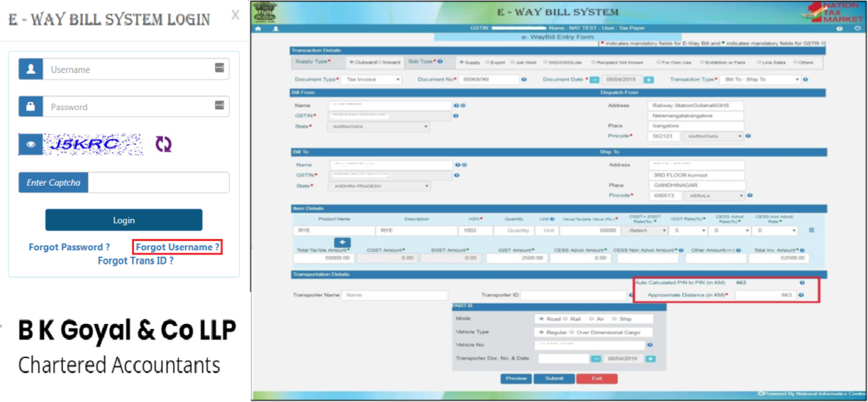Screen dimensions: 868x402
Task: Toggle the captcha eye icon
Action: (31, 144)
